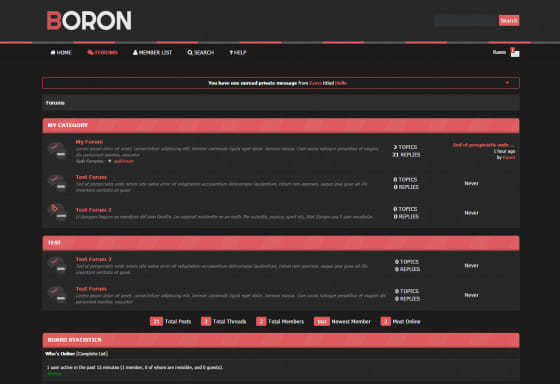Go to the Home page
The width and height of the screenshot is (560, 384).
[x=61, y=53]
